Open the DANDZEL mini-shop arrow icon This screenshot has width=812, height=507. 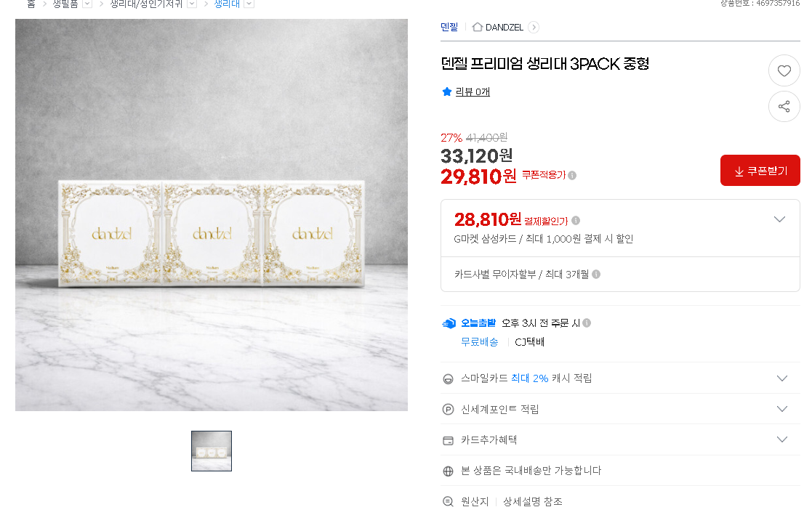[x=534, y=28]
